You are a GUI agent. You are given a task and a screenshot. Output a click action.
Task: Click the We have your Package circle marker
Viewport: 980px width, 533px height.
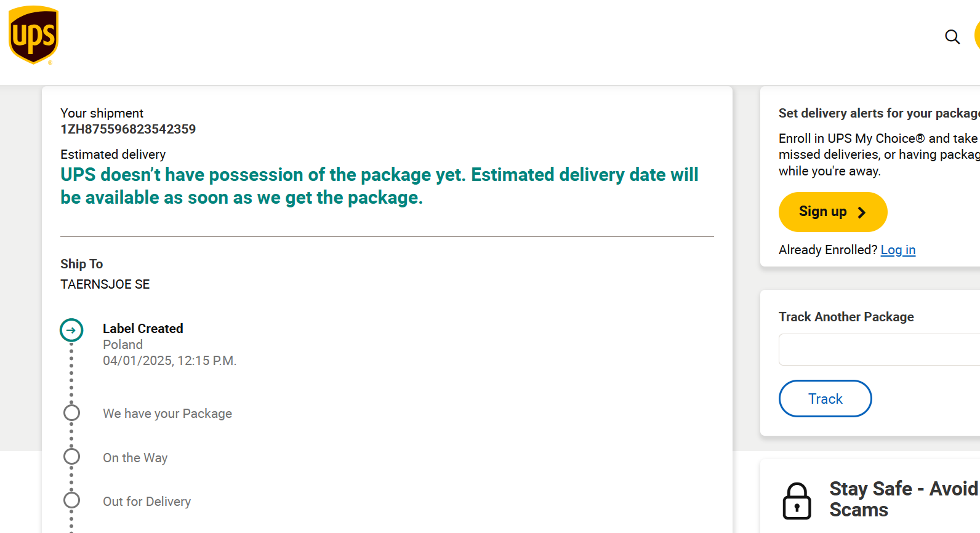(72, 412)
